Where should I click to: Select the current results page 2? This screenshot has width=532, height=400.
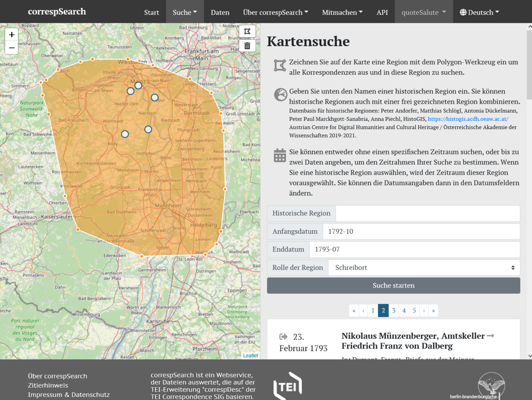[383, 311]
